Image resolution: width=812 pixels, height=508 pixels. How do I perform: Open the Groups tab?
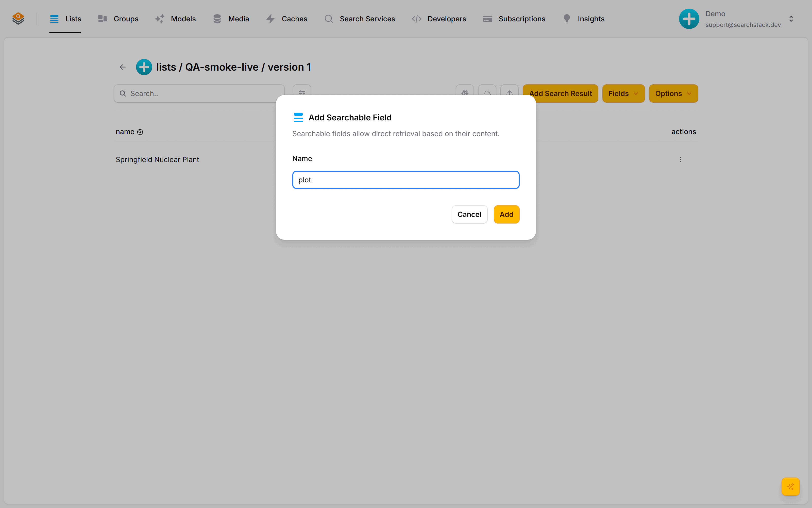point(118,19)
